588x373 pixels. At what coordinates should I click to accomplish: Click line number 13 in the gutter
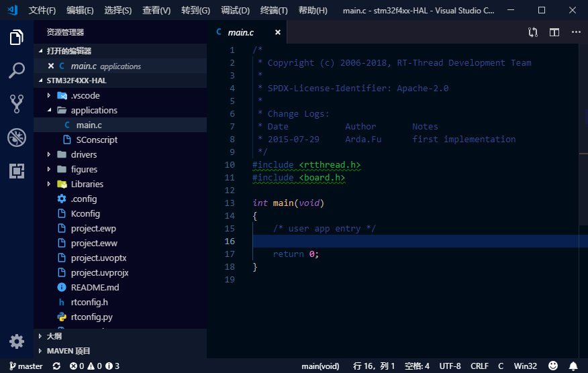pyautogui.click(x=230, y=203)
